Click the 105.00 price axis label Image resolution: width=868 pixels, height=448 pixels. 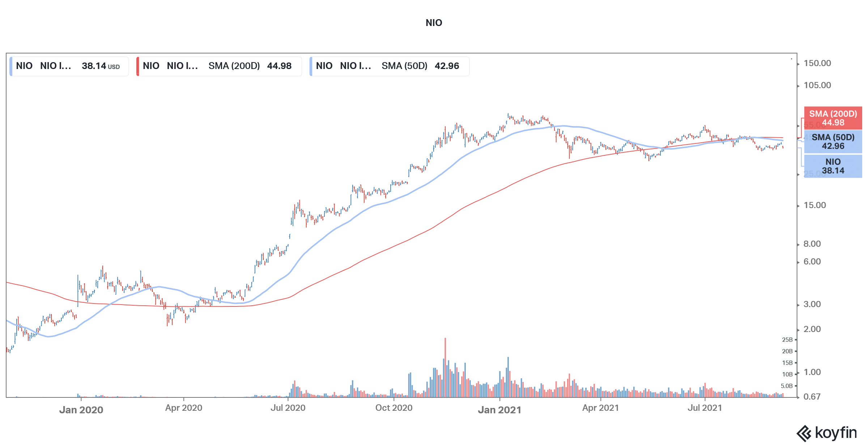click(817, 85)
